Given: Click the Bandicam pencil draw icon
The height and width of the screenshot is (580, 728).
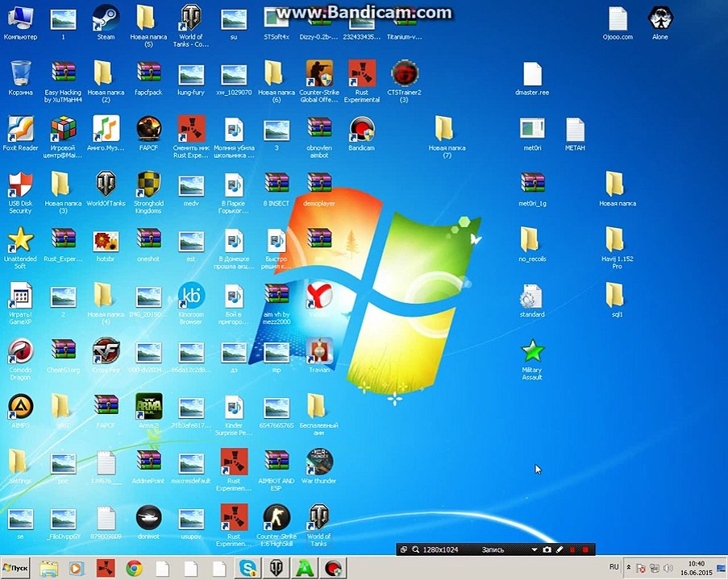Looking at the screenshot, I should point(560,550).
